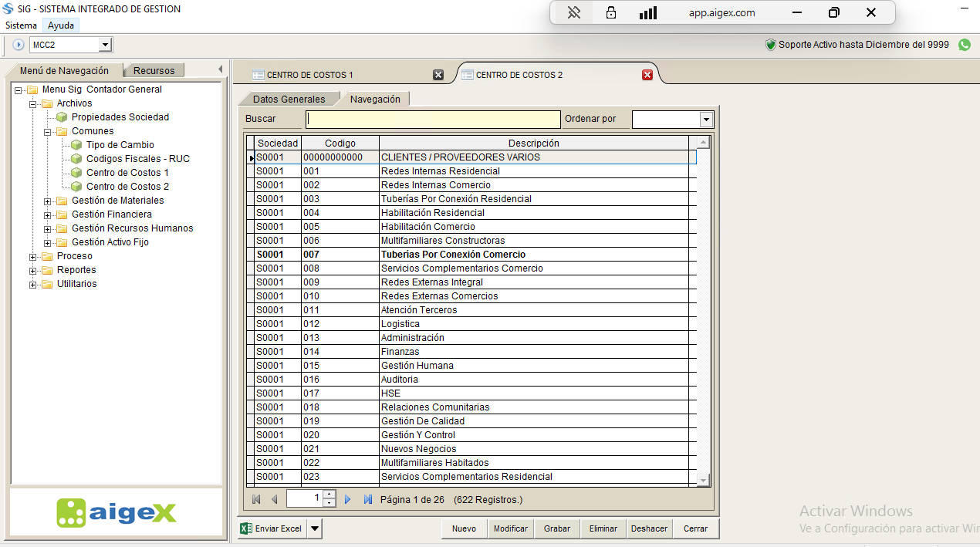Expand the Gestión Recursos Humanos node
The width and height of the screenshot is (980, 547).
pyautogui.click(x=48, y=229)
